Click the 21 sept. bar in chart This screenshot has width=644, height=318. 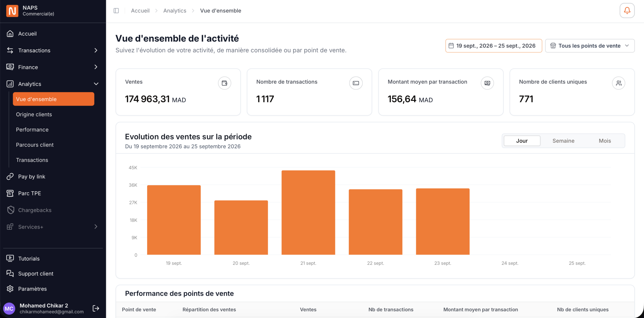tap(308, 213)
